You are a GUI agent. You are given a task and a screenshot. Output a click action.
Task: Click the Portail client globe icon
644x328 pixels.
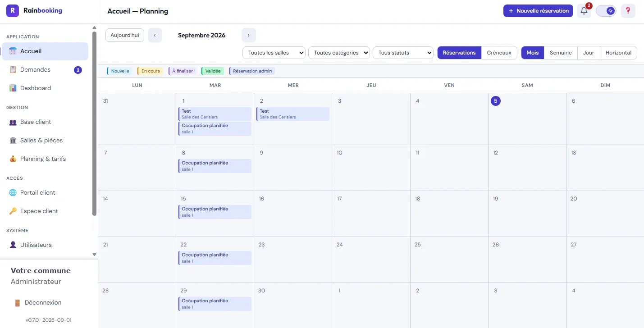click(13, 193)
